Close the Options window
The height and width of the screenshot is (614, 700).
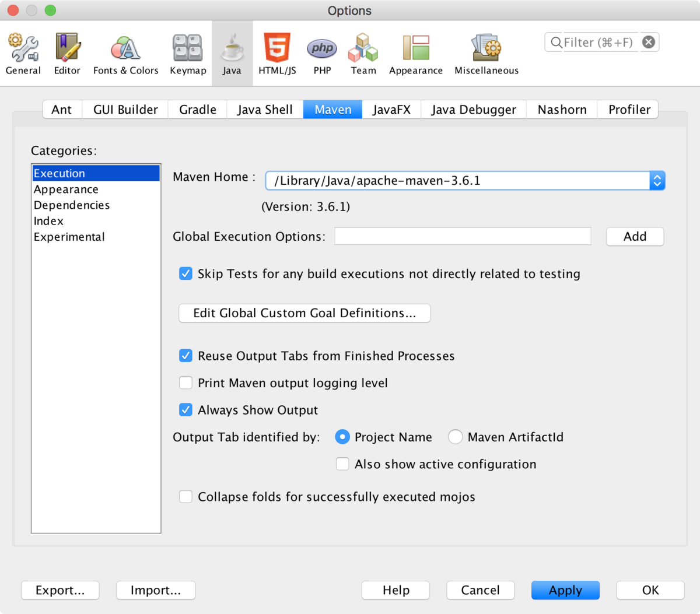[x=13, y=10]
